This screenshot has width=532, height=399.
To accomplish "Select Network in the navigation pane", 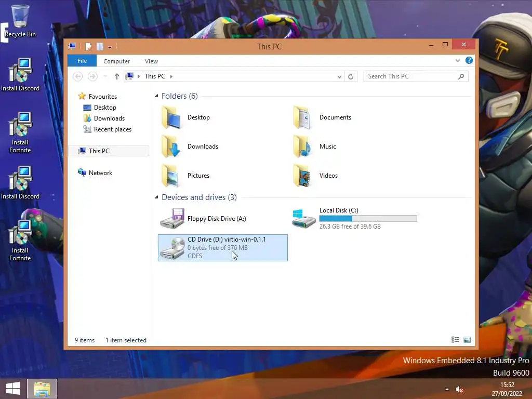I will point(95,172).
